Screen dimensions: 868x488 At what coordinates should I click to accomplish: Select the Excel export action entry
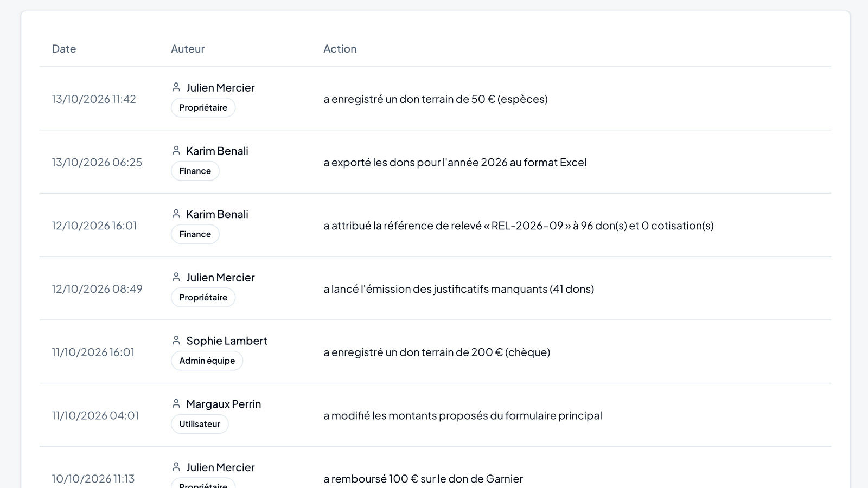(455, 162)
